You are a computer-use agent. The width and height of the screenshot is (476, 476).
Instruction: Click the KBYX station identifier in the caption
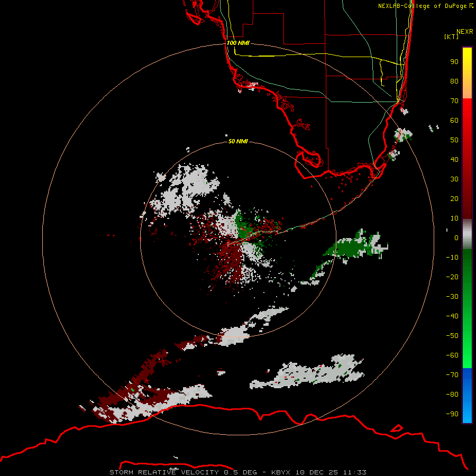coord(281,472)
